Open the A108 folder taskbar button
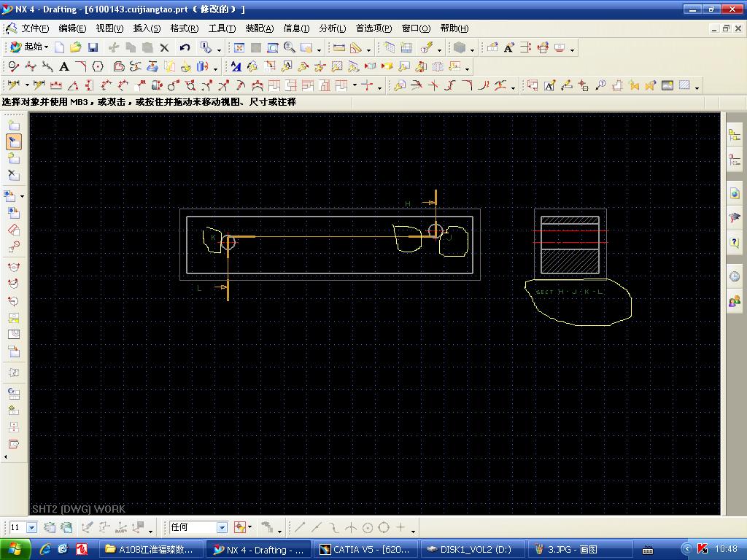The image size is (747, 560). click(152, 550)
